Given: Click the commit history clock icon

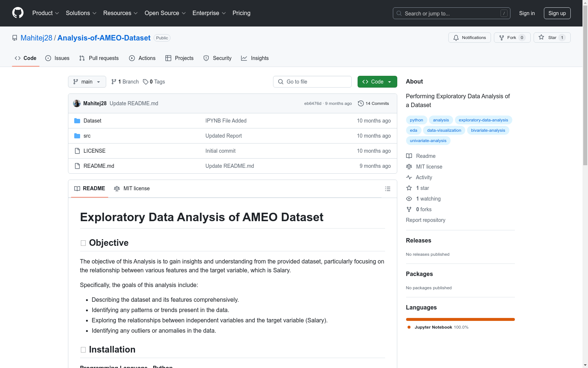Looking at the screenshot, I should tap(361, 103).
